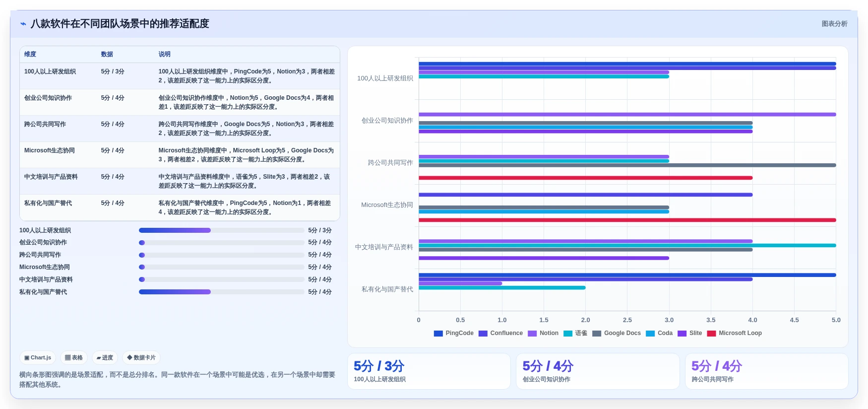Toggle 语雀 series in chart legend
The width and height of the screenshot is (868, 409).
point(575,334)
